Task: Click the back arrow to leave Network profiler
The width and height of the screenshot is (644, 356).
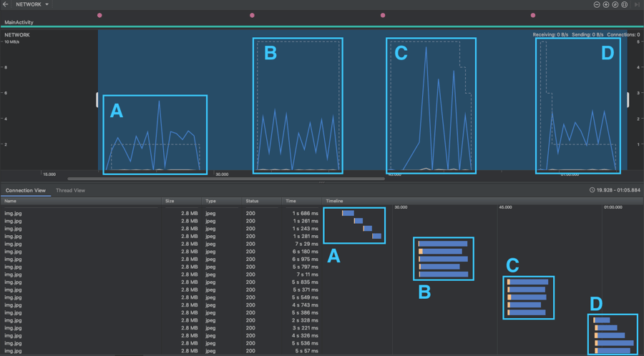Action: tap(6, 4)
